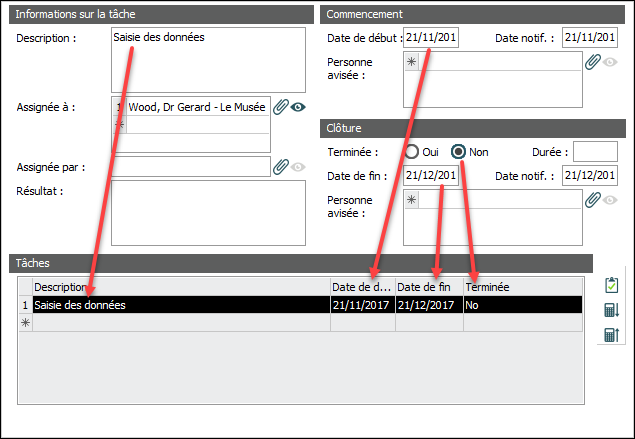
Task: Click the Wood, Dr Gerard assignee entry
Action: point(197,107)
